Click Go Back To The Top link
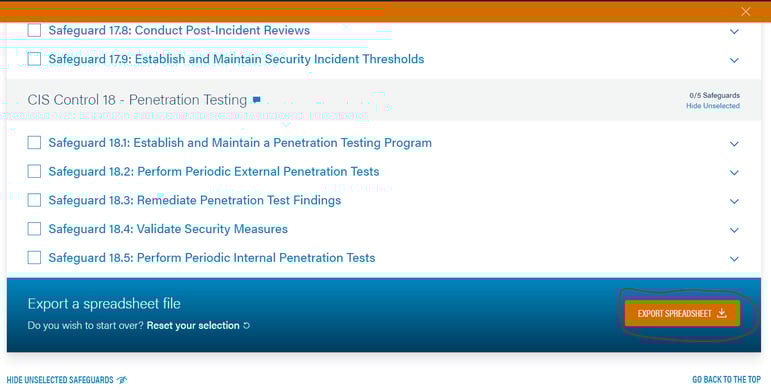 tap(726, 380)
